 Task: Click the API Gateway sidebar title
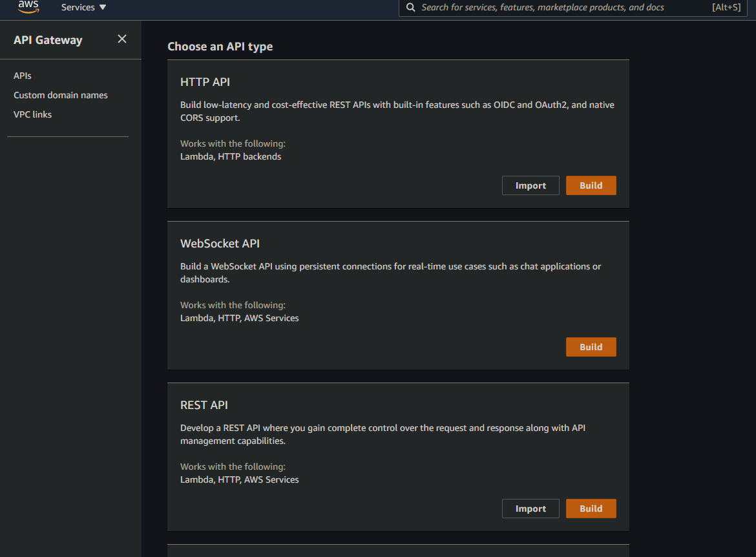click(x=48, y=40)
